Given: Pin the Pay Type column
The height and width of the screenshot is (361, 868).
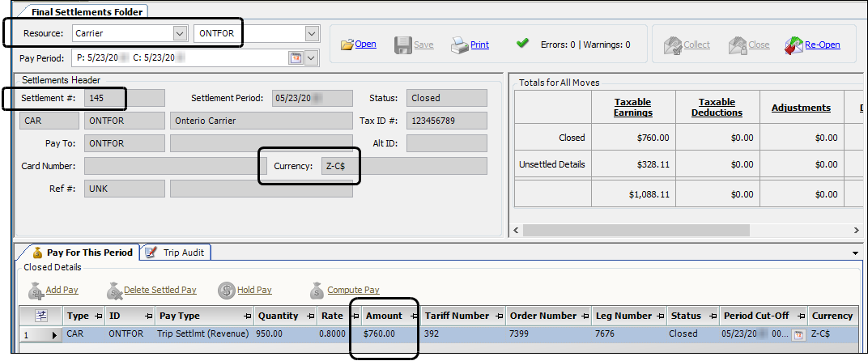Looking at the screenshot, I should click(x=248, y=316).
